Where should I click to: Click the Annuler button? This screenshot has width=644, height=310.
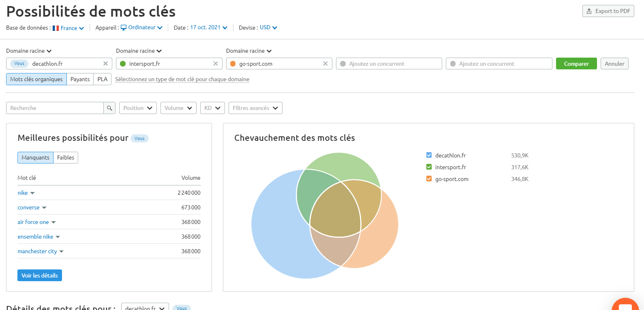614,64
